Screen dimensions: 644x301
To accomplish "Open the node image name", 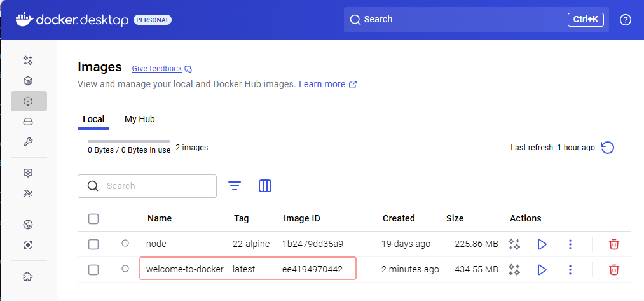I will click(x=156, y=244).
